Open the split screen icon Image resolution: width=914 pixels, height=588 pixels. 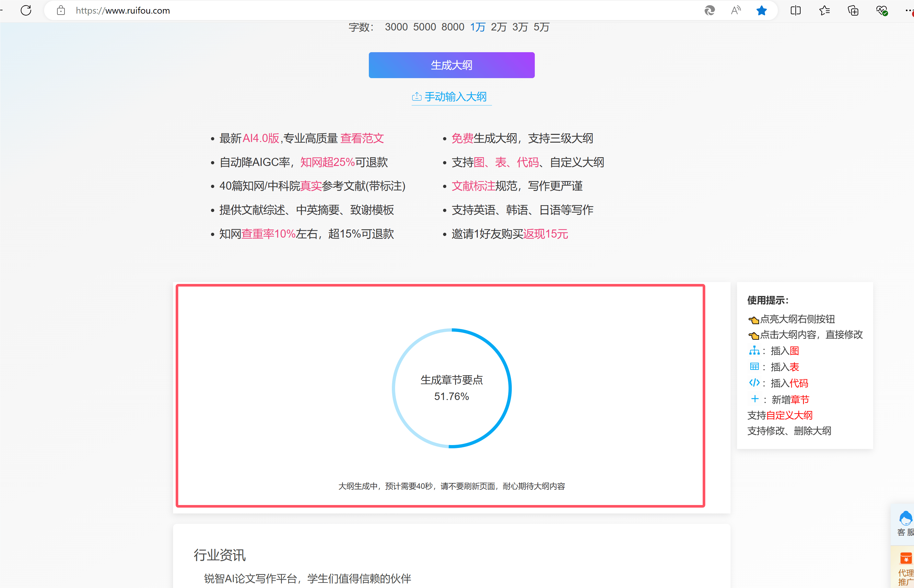795,10
